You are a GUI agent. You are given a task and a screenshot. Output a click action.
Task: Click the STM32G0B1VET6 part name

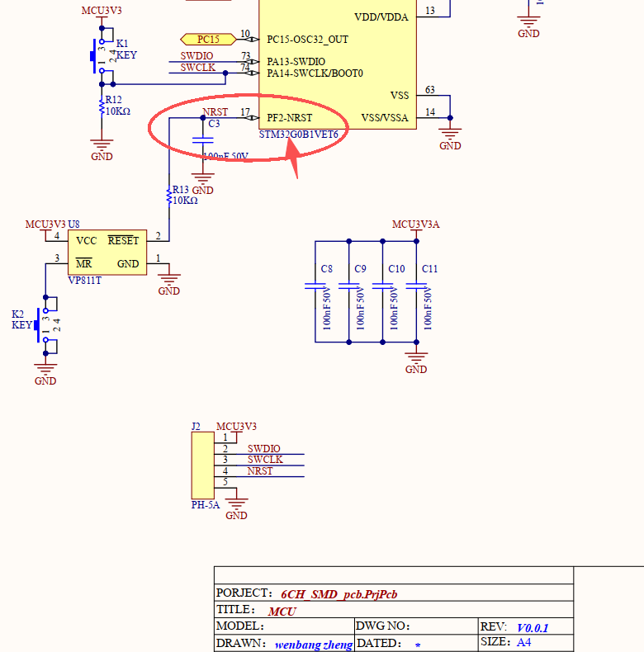[299, 135]
